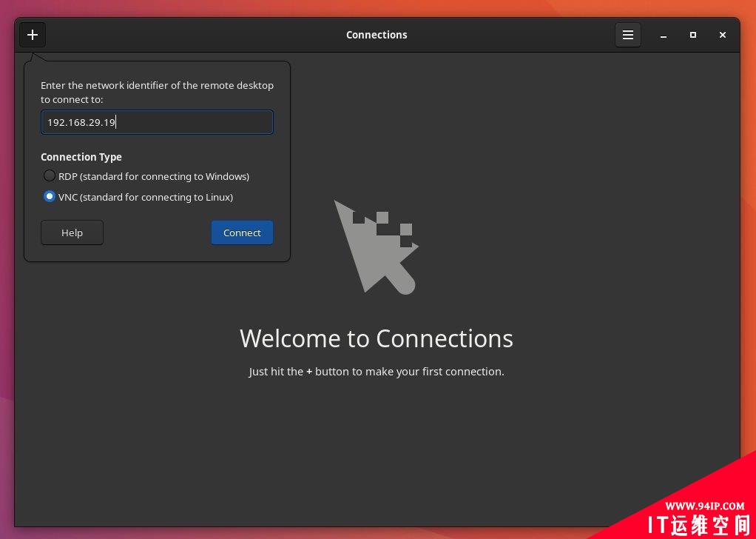Click 'Just hit the + button' hint text

click(377, 372)
